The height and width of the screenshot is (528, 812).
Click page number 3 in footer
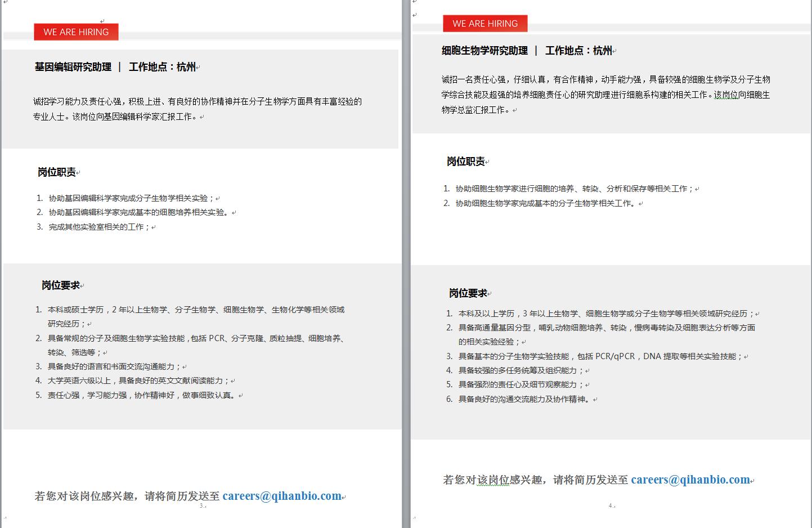point(201,506)
